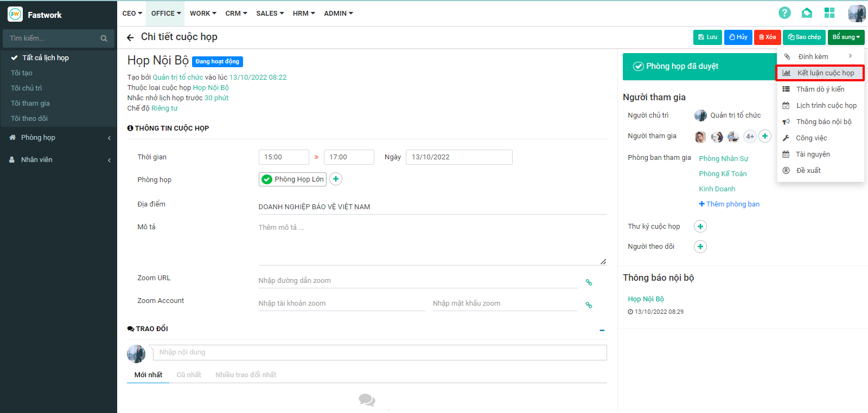The height and width of the screenshot is (413, 868).
Task: Collapse the TRAO ĐỔI section
Action: 602,330
